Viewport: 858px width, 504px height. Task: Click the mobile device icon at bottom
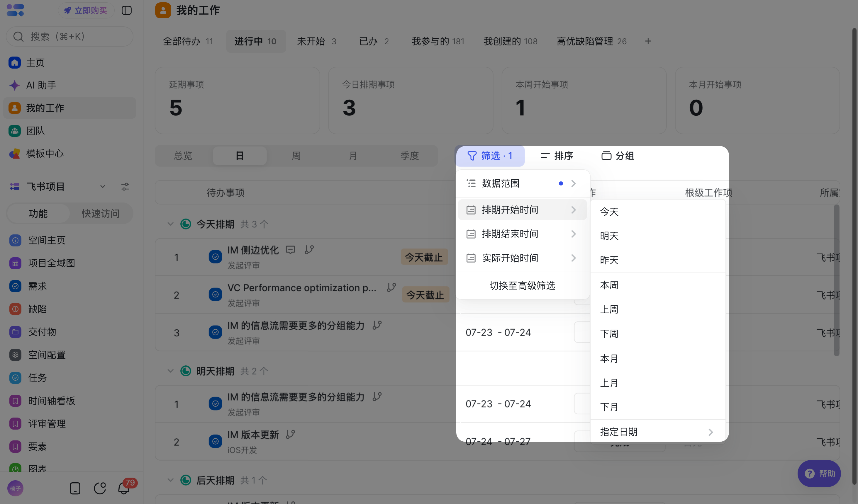[75, 488]
